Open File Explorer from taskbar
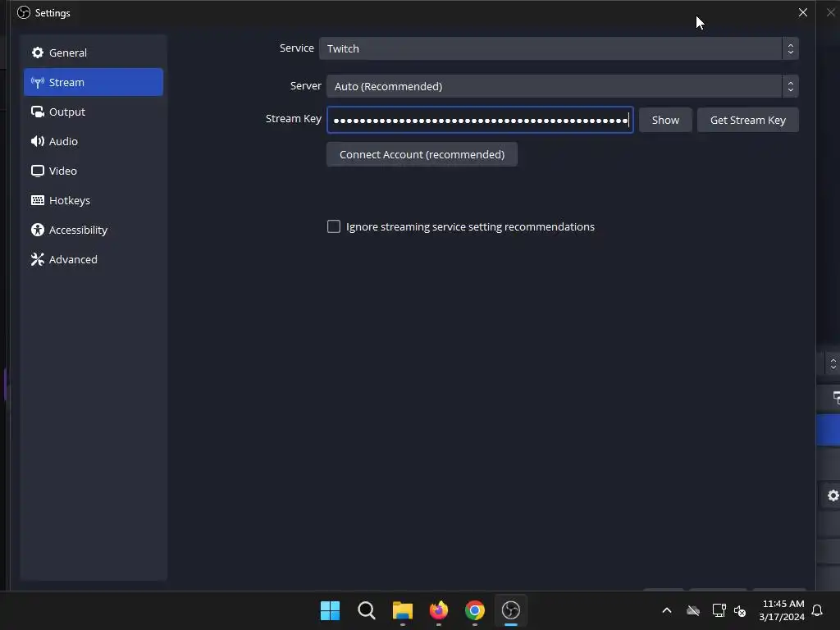This screenshot has width=840, height=630. [402, 610]
